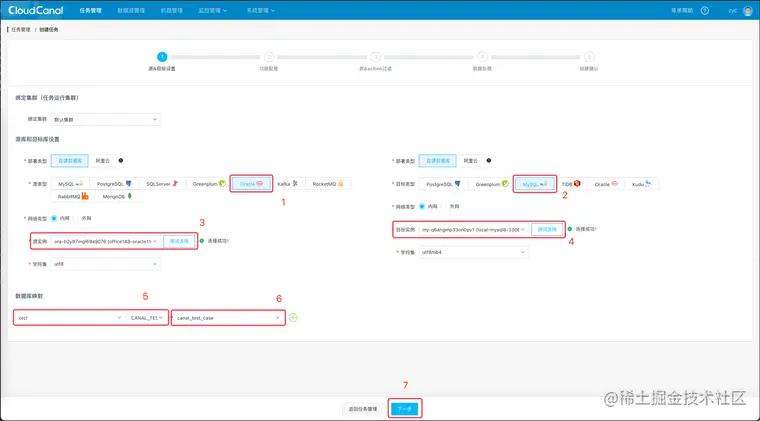Image resolution: width=760 pixels, height=421 pixels.
Task: Open the bound cluster dropdown
Action: click(106, 119)
